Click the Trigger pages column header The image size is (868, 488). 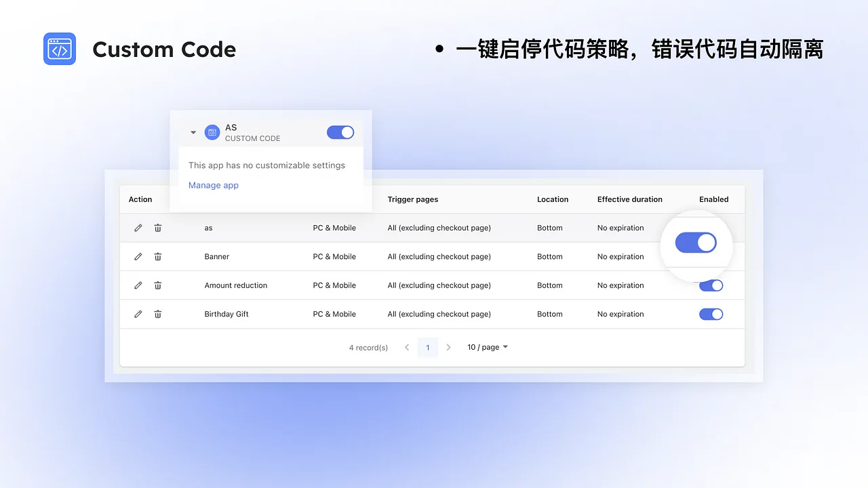[413, 199]
